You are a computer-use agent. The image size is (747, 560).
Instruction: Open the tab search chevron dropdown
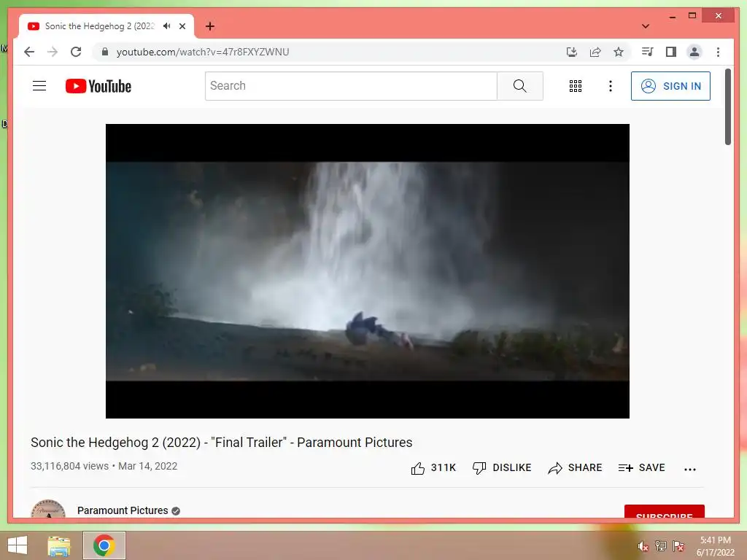(x=646, y=26)
